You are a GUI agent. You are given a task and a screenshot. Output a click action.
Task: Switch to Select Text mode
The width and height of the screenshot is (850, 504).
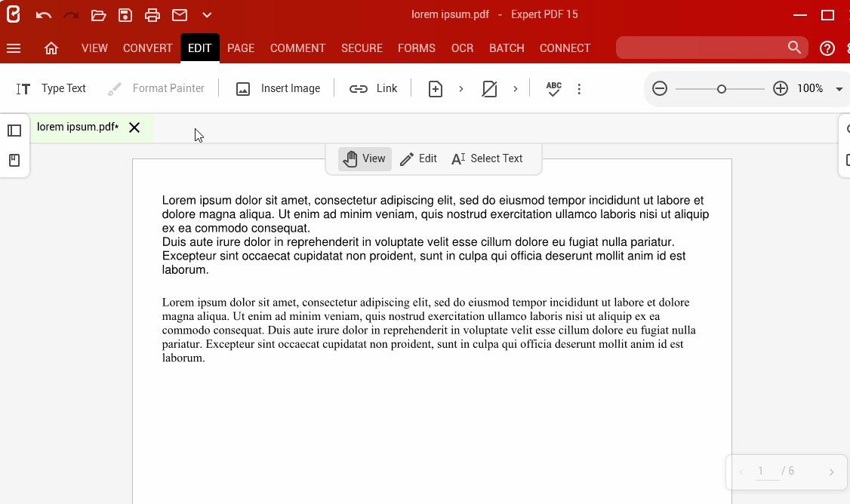pyautogui.click(x=487, y=158)
